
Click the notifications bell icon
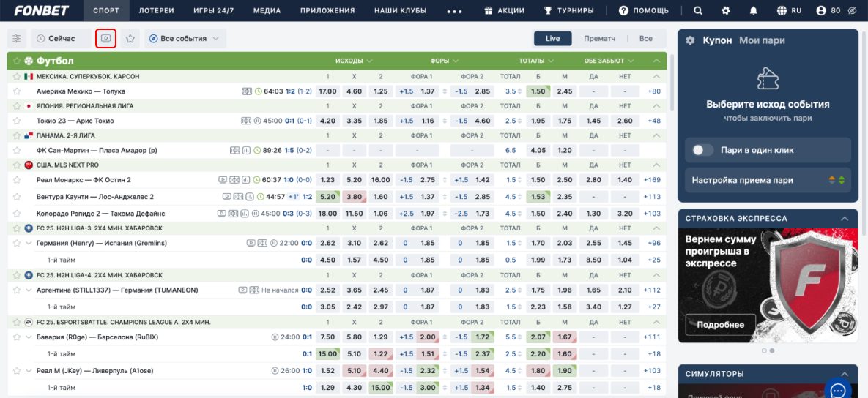click(x=753, y=11)
